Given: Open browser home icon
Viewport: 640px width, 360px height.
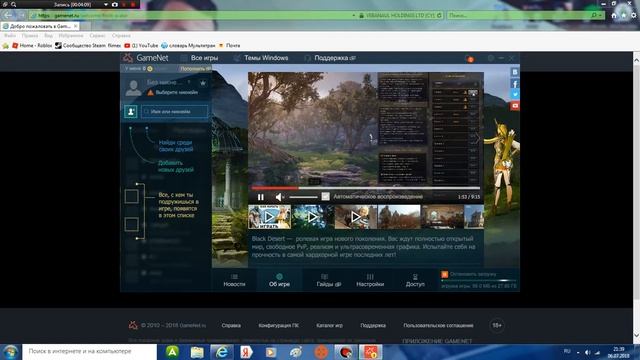Looking at the screenshot, I should coord(614,15).
